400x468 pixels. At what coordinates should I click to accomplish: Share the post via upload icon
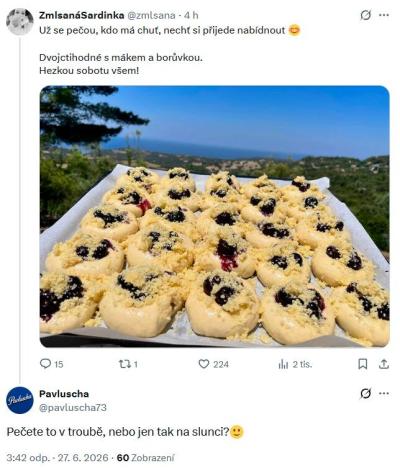384,364
